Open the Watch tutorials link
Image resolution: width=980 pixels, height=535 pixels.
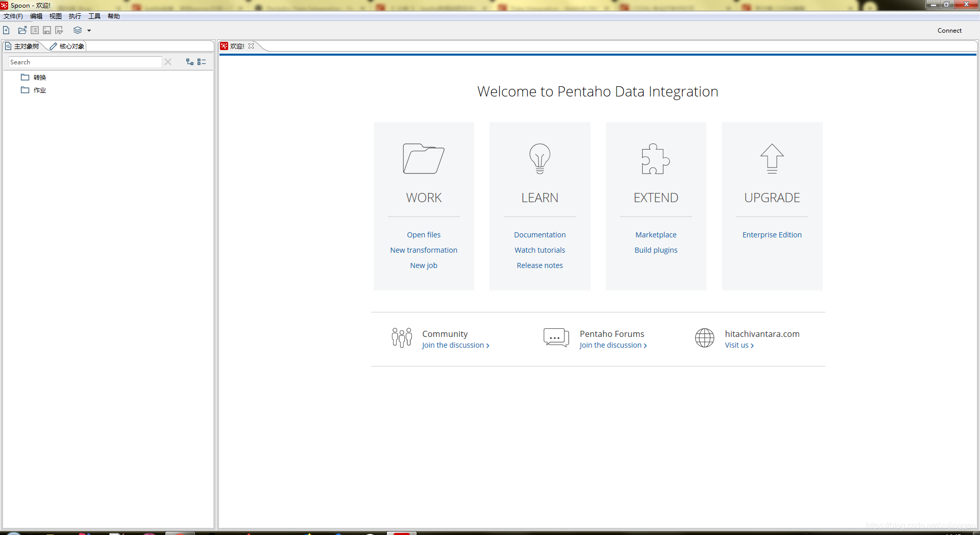pyautogui.click(x=540, y=250)
